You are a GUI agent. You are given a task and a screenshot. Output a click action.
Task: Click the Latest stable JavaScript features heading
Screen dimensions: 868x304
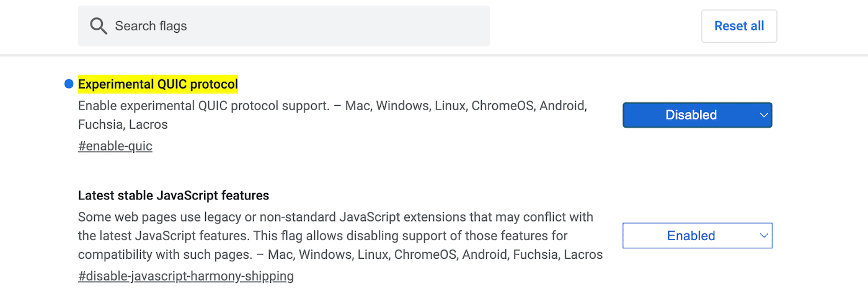coord(174,196)
